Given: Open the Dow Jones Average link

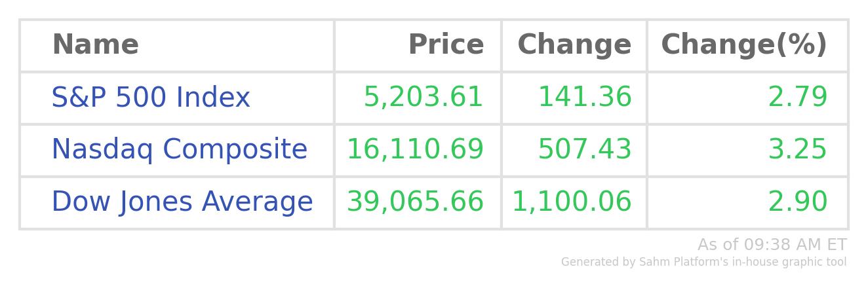Looking at the screenshot, I should [x=182, y=202].
